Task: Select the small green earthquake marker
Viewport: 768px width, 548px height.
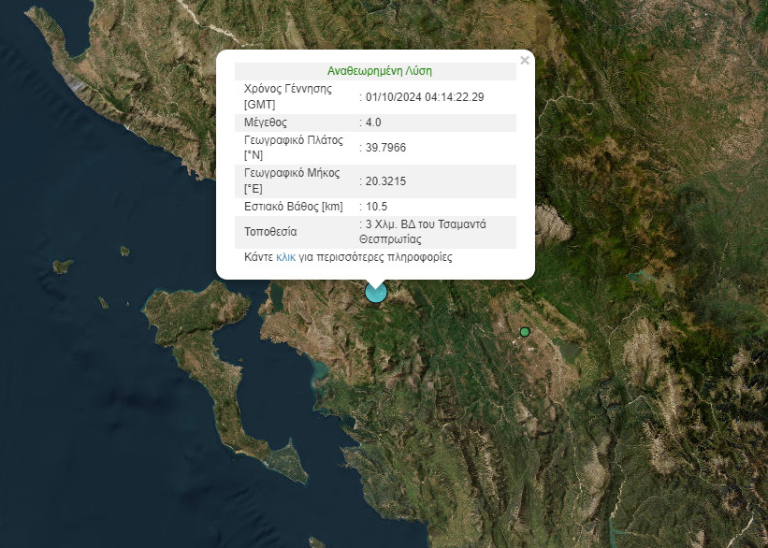Action: pos(524,332)
